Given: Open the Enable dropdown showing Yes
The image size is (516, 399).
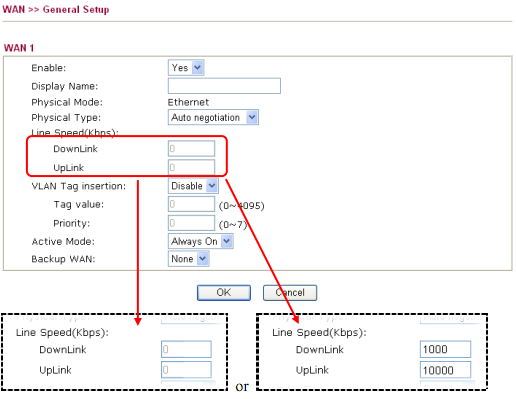Looking at the screenshot, I should click(186, 68).
